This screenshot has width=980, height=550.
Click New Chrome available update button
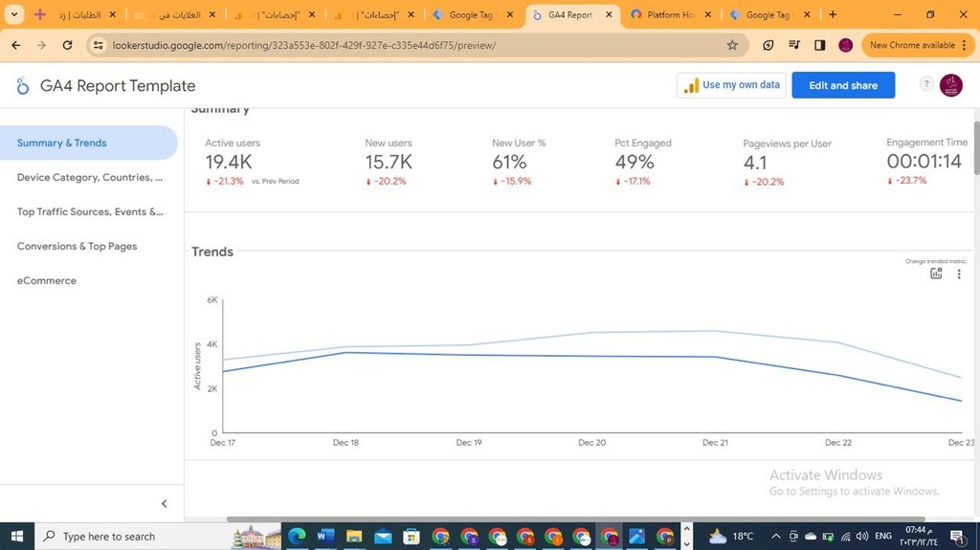coord(918,45)
